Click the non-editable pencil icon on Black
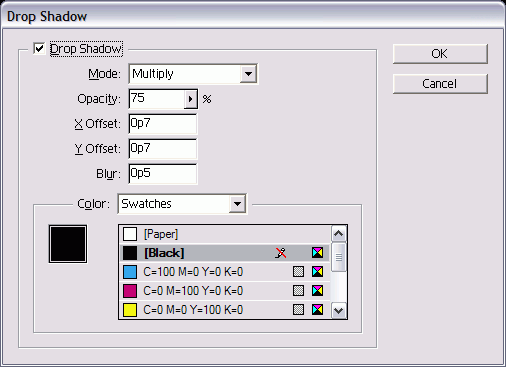This screenshot has height=367, width=506. [x=281, y=253]
